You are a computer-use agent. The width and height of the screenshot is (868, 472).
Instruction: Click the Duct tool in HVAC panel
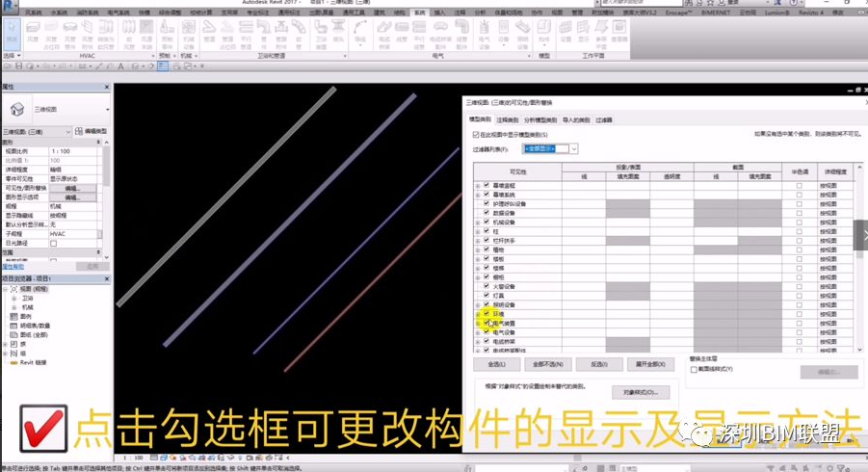pyautogui.click(x=33, y=34)
